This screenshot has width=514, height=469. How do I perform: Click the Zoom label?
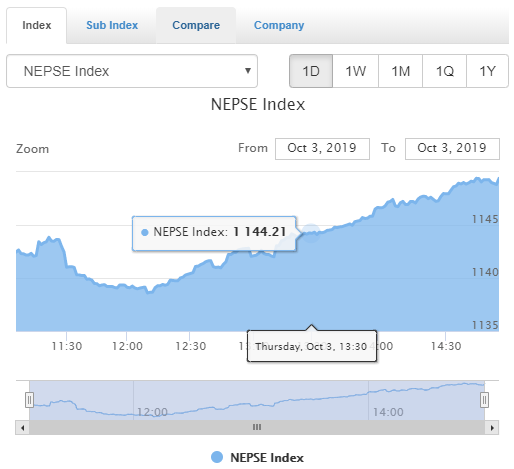point(33,149)
